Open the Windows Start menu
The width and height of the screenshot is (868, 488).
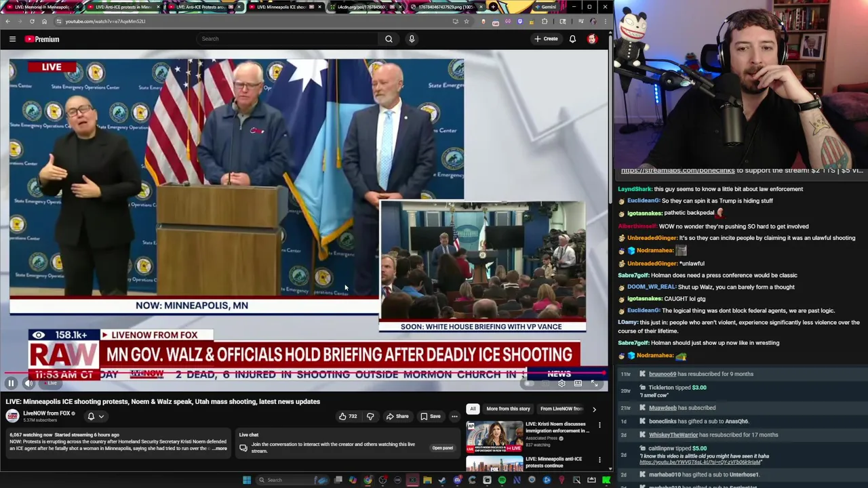click(247, 480)
